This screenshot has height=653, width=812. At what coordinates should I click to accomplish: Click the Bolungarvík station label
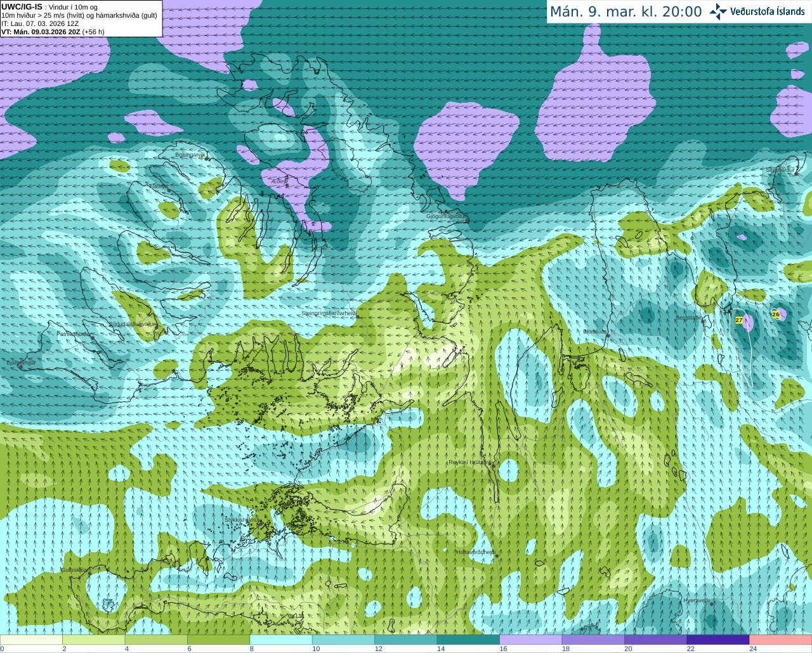(x=189, y=154)
